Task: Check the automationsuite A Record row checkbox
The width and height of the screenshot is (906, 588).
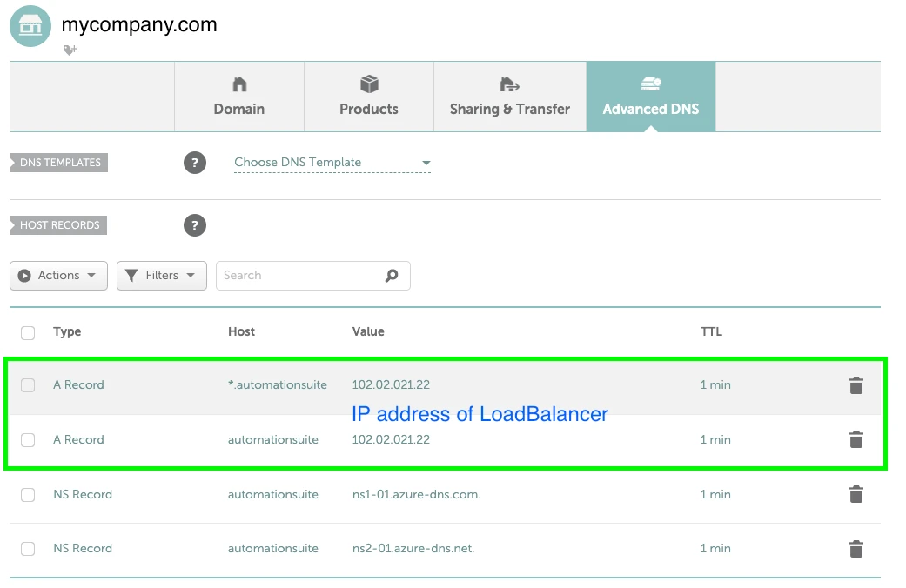Action: click(x=28, y=440)
